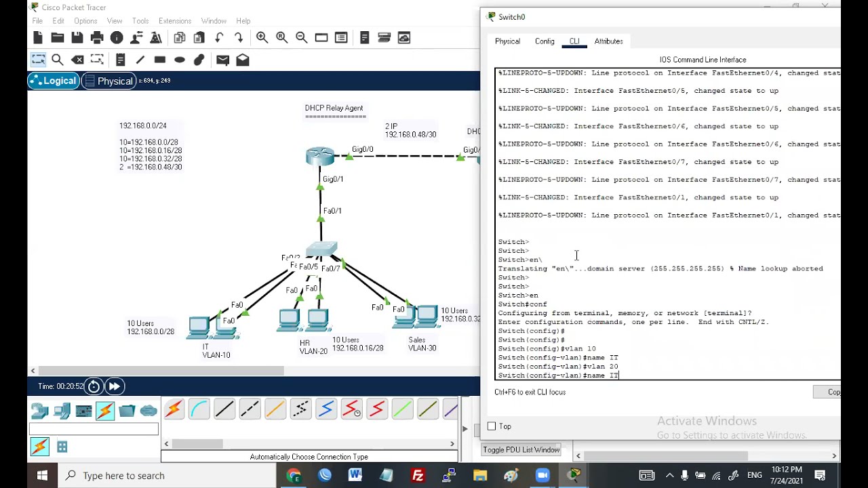Open the network information icon
The width and height of the screenshot is (868, 488).
coord(117,38)
